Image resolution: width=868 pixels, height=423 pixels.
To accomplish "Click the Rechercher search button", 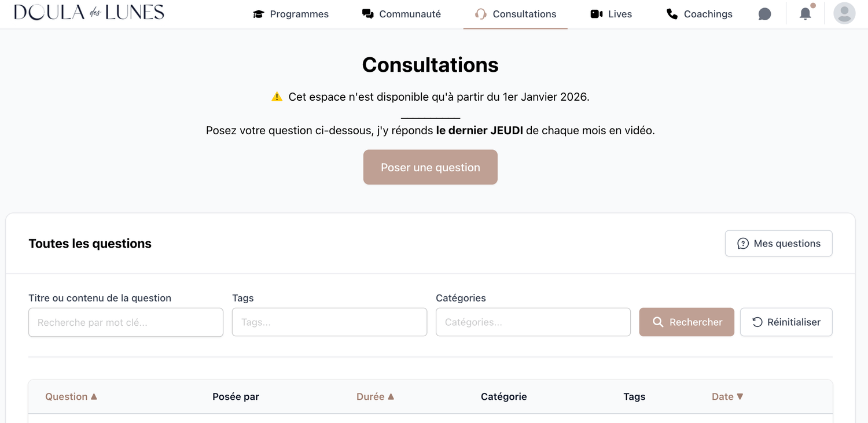I will pyautogui.click(x=686, y=322).
